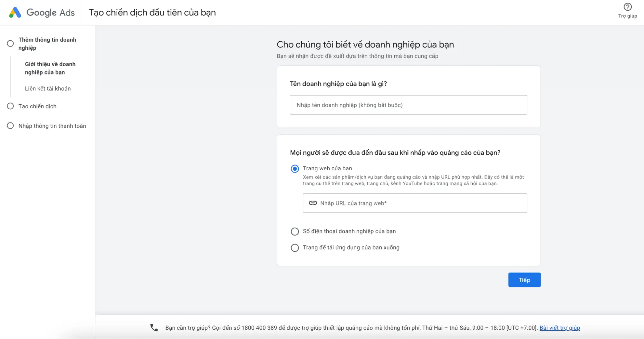
Task: Click the title Tạo chiến dịch đầu tiên của bạn
Action: click(152, 13)
